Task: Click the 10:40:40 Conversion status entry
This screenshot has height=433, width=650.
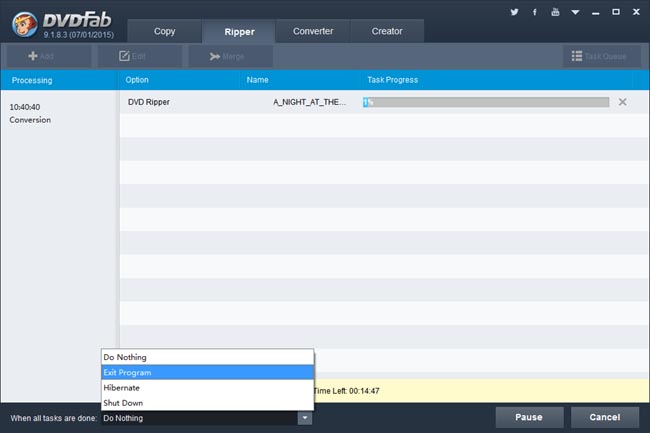Action: pyautogui.click(x=30, y=113)
